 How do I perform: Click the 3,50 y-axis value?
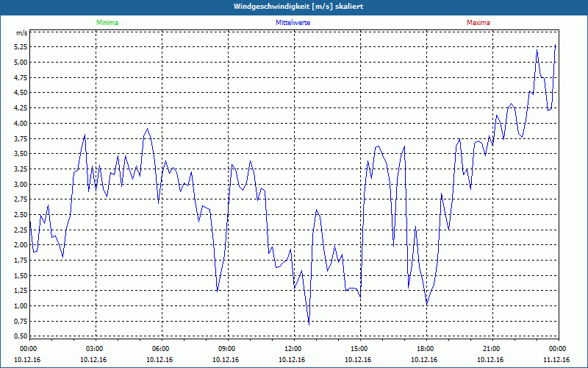[21, 154]
